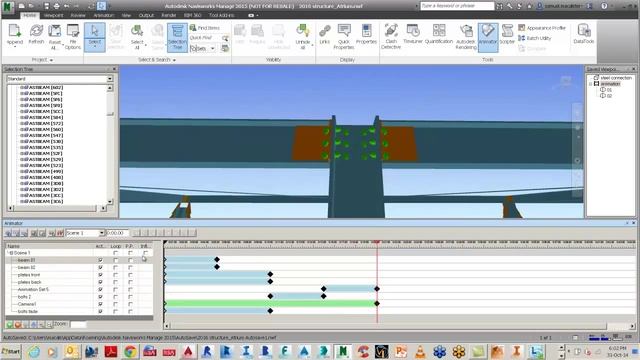Open the Chrome browser from the taskbar
Viewport: 640px width, 360px height.
pyautogui.click(x=130, y=351)
